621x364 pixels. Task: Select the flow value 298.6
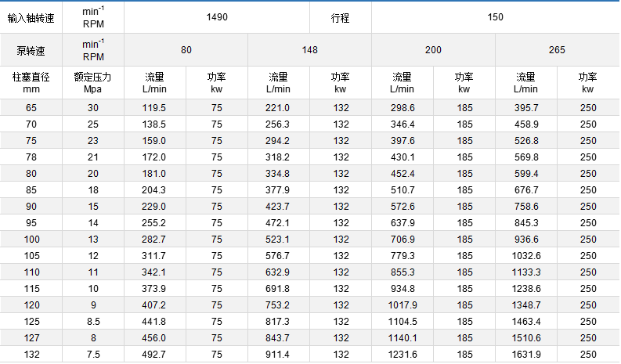[x=403, y=108]
